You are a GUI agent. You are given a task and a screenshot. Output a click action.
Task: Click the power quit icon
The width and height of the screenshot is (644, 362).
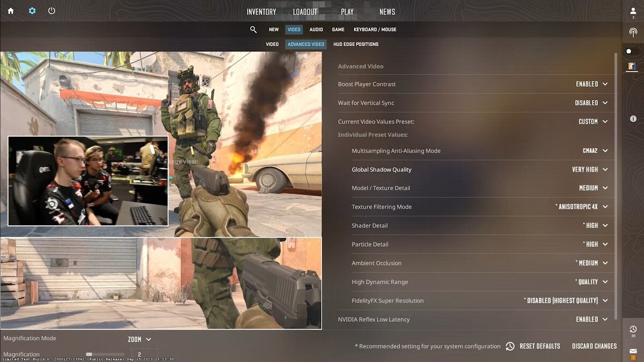(x=52, y=11)
